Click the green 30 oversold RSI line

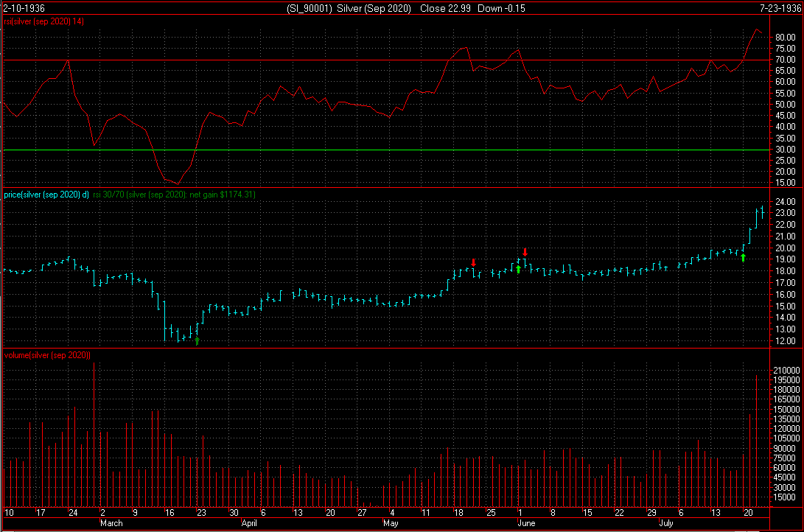(386, 150)
